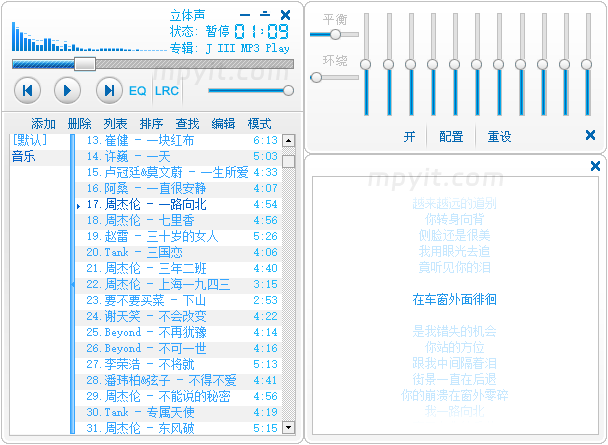608x445 pixels.
Task: Select track 14. 许巍 - 一天
Action: (x=178, y=157)
